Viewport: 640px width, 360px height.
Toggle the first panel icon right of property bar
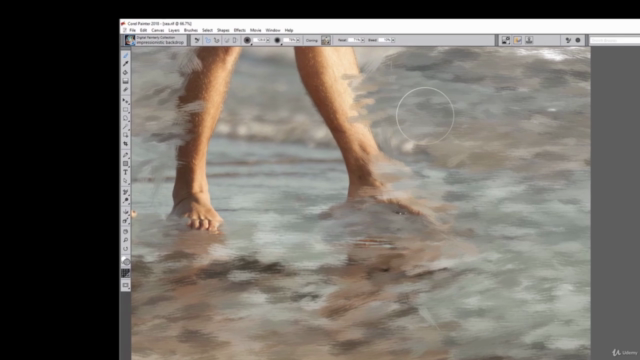pyautogui.click(x=506, y=40)
